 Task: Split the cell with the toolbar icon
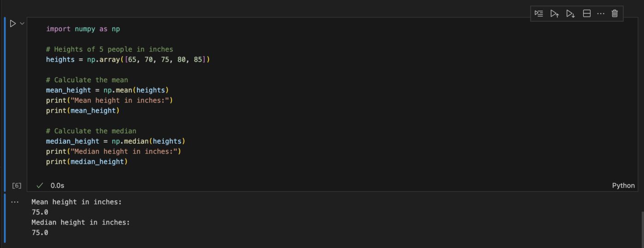click(x=586, y=14)
